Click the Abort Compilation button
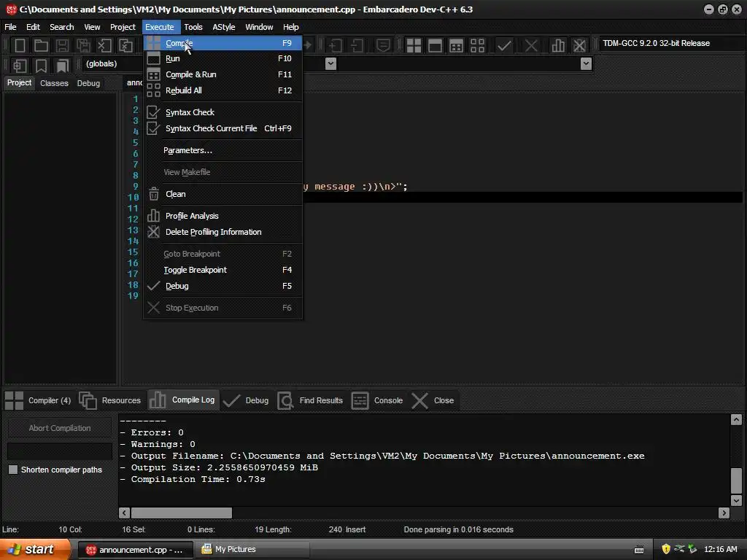Image resolution: width=747 pixels, height=560 pixels. 60,428
